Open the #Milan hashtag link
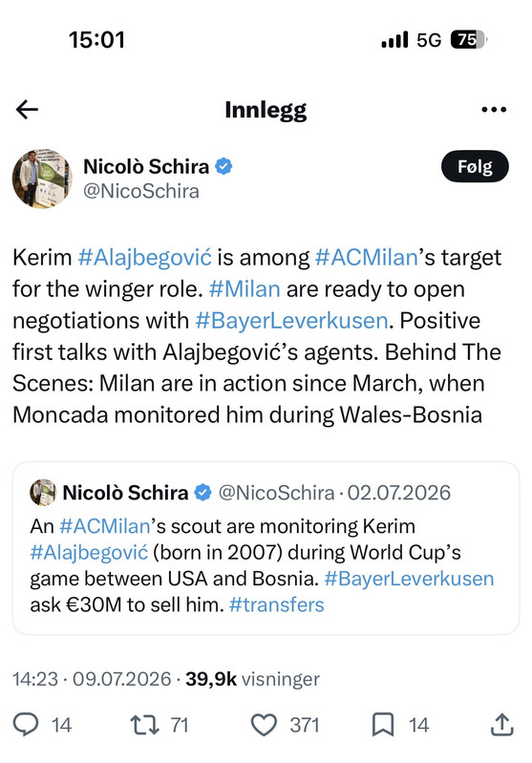This screenshot has width=532, height=763. click(245, 289)
